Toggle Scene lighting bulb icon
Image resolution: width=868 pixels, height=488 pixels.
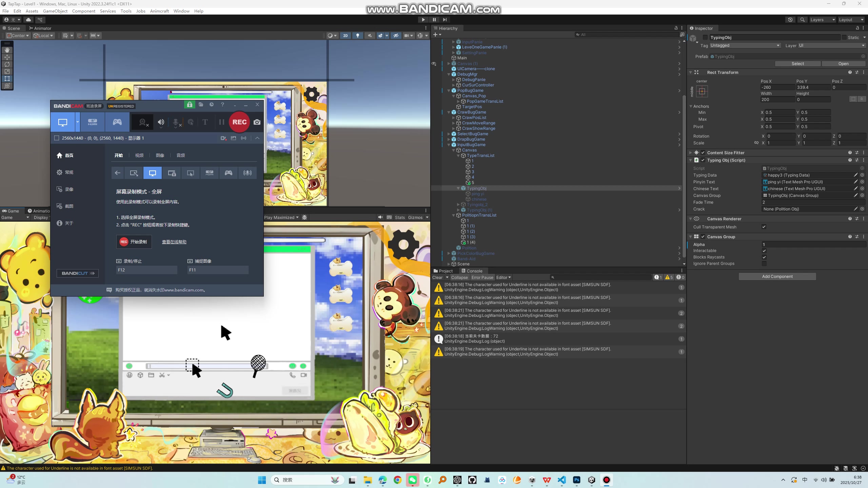click(358, 36)
